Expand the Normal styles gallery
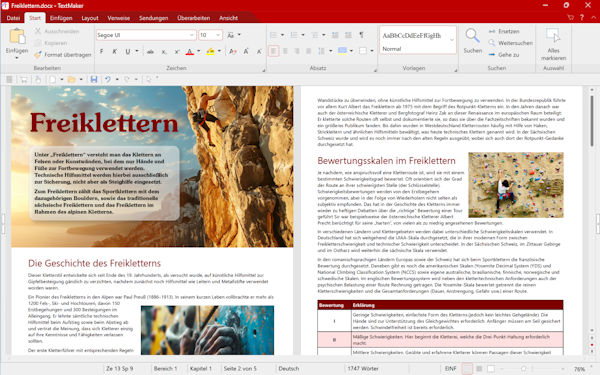 pyautogui.click(x=452, y=40)
